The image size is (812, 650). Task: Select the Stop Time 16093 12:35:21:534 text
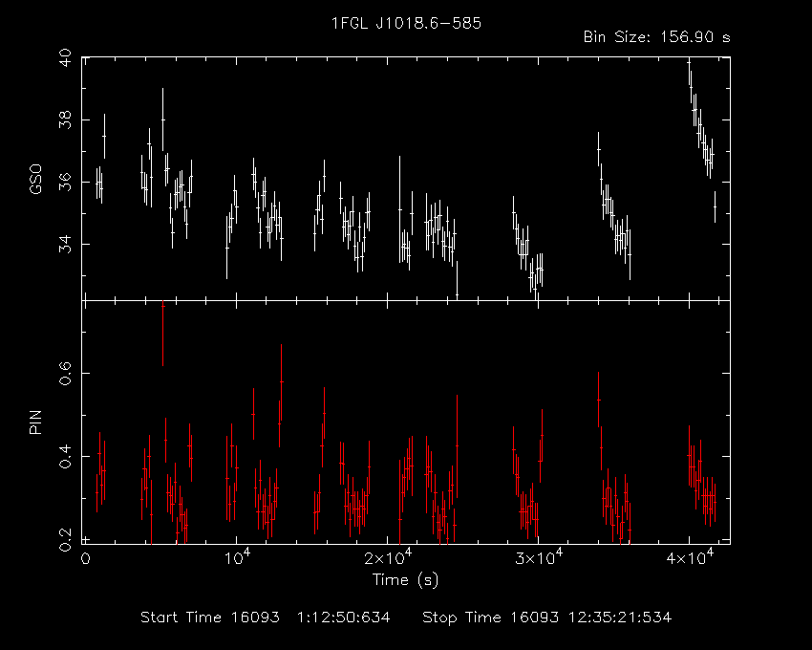pos(546,617)
